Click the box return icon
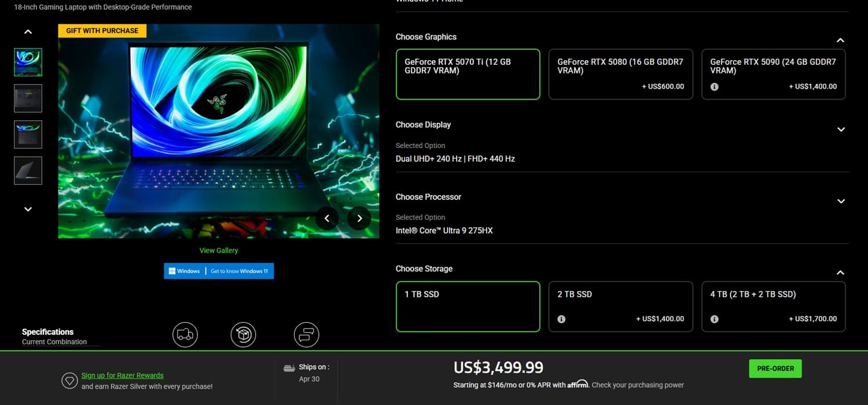This screenshot has width=868, height=405. [243, 334]
